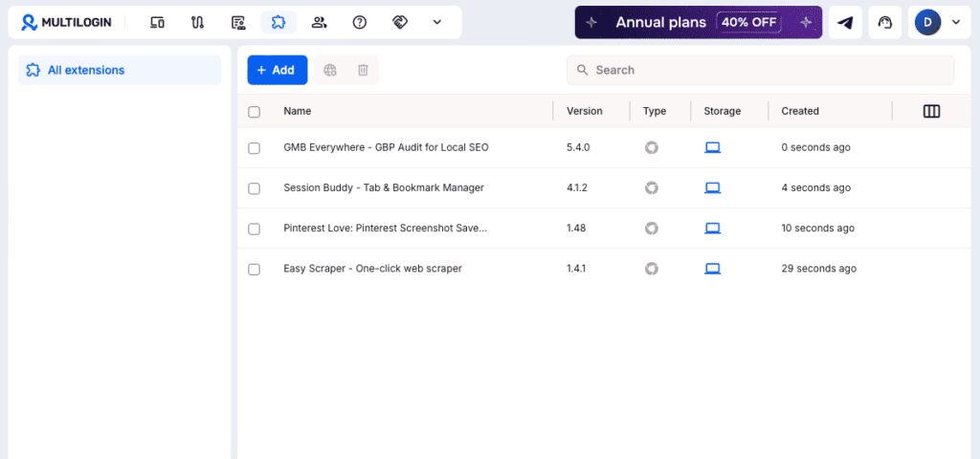The height and width of the screenshot is (459, 980).
Task: Sort by the Version column header
Action: coord(585,111)
